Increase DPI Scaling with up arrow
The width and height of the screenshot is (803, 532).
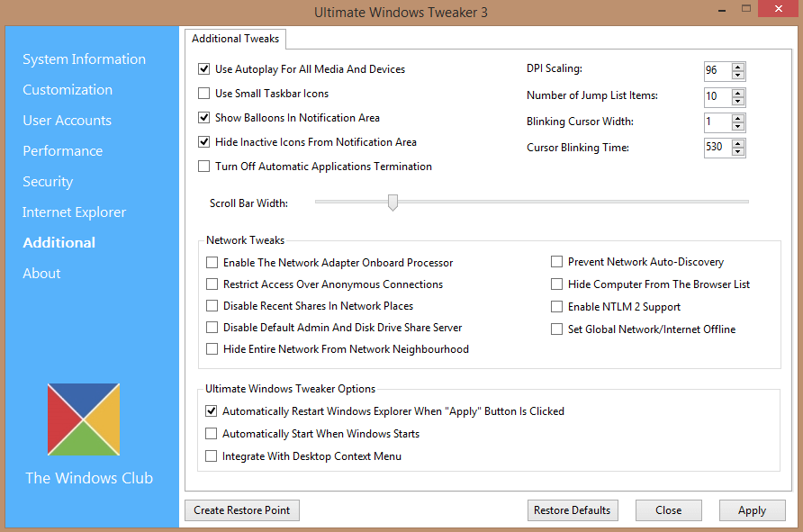click(737, 68)
